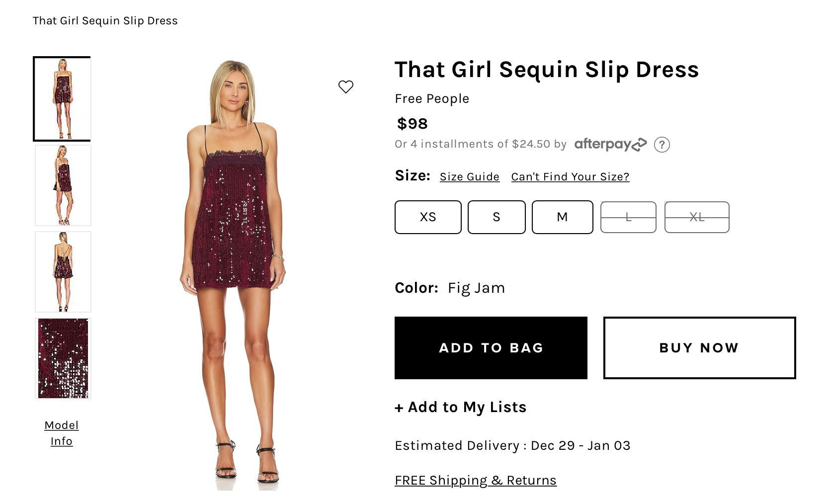
Task: Open the Size Guide link
Action: coord(469,177)
